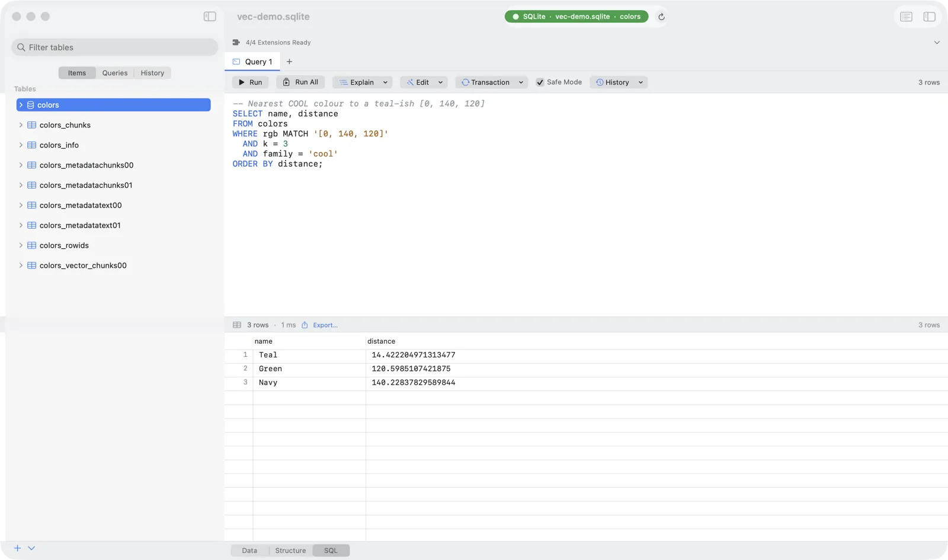Expand the colors_info table
The height and width of the screenshot is (560, 948).
pyautogui.click(x=21, y=145)
